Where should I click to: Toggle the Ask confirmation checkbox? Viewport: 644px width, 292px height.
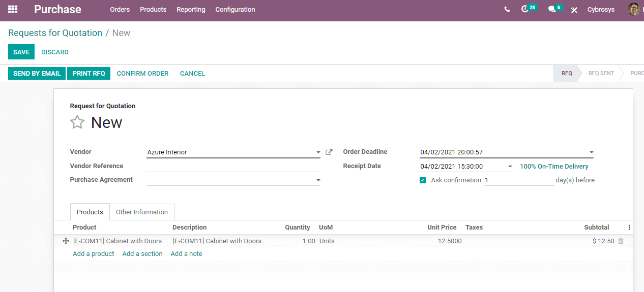click(x=423, y=180)
